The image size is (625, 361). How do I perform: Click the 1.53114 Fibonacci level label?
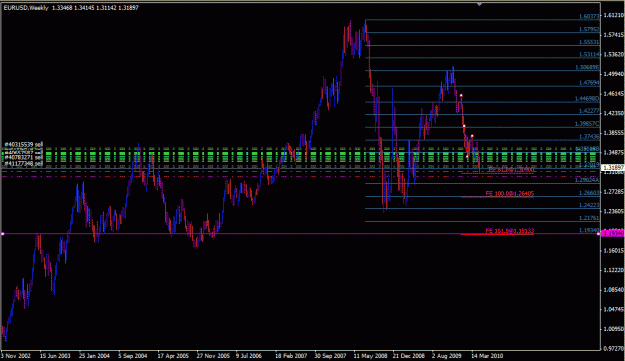pos(589,55)
